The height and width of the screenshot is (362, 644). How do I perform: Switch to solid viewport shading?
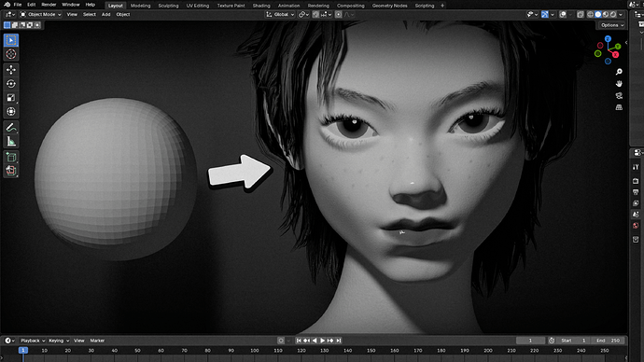point(598,14)
